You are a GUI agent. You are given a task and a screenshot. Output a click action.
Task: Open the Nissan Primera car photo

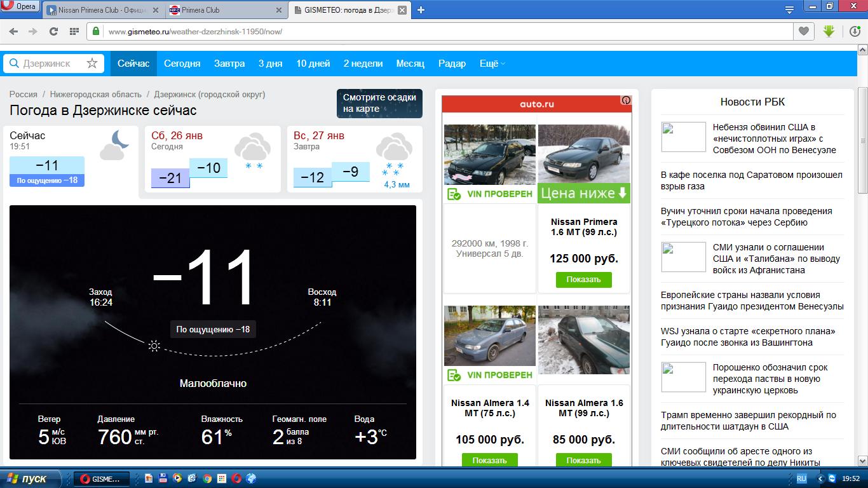click(x=584, y=154)
